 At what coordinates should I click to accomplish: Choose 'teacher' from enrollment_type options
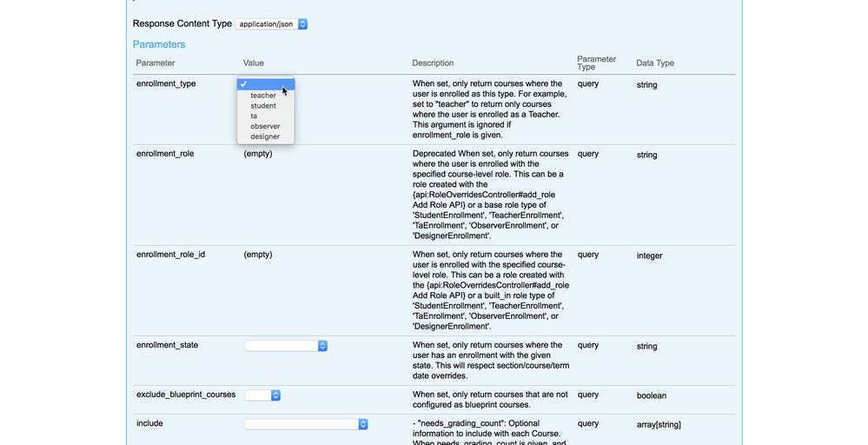tap(266, 96)
